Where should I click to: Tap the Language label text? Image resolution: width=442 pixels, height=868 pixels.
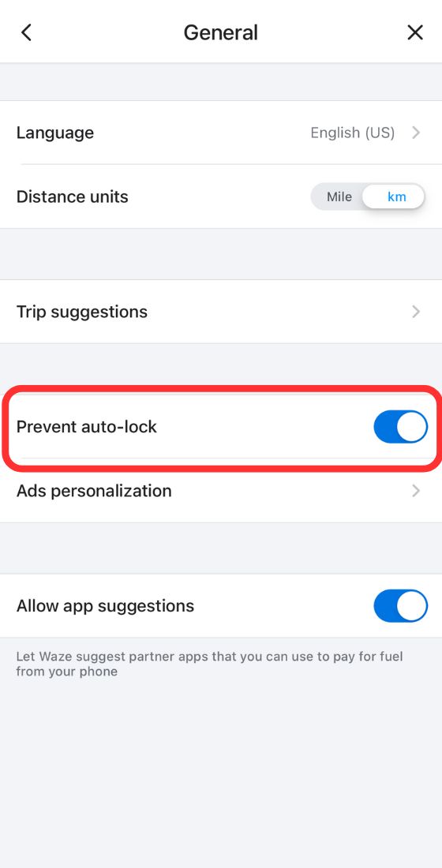pos(54,133)
